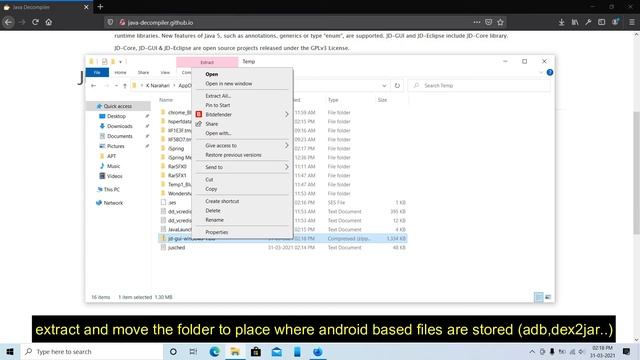Open Firefox library icon
This screenshot has width=640, height=360.
[575, 22]
